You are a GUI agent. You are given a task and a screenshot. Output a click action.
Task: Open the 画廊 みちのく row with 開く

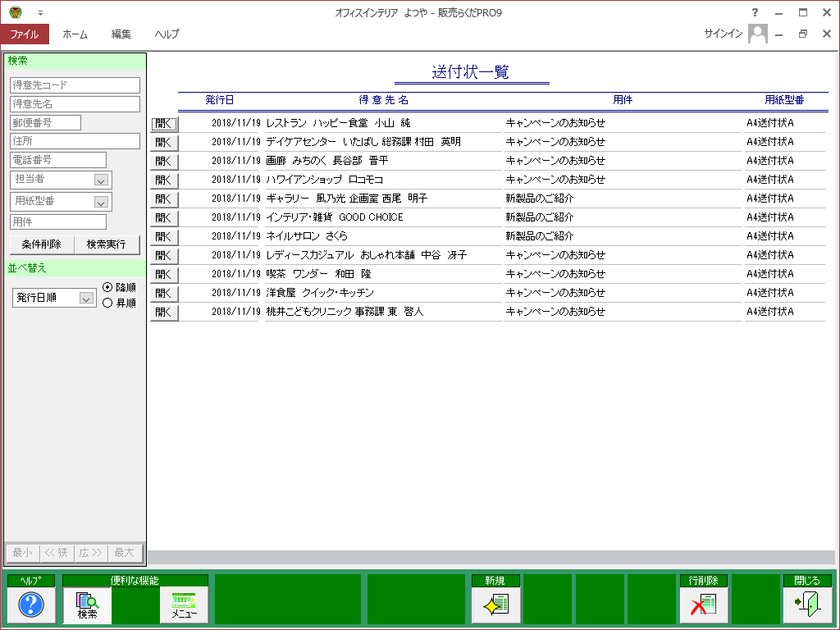click(x=164, y=162)
